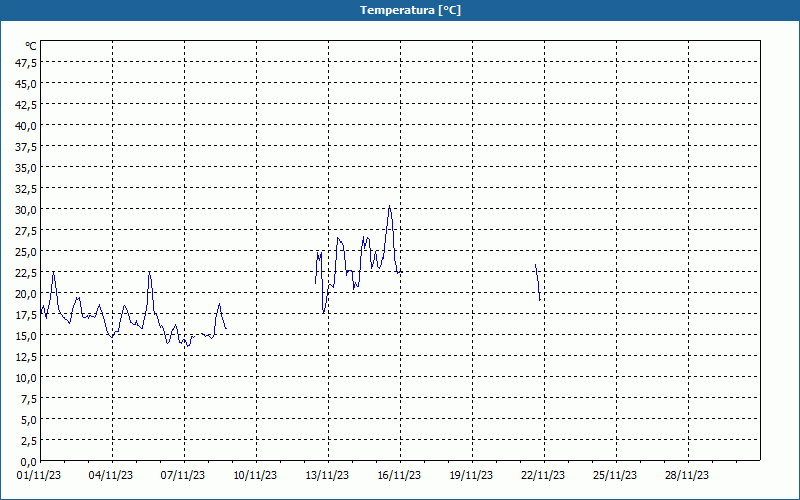
Task: Click the Temperatura [°C] chart title
Action: [x=410, y=10]
